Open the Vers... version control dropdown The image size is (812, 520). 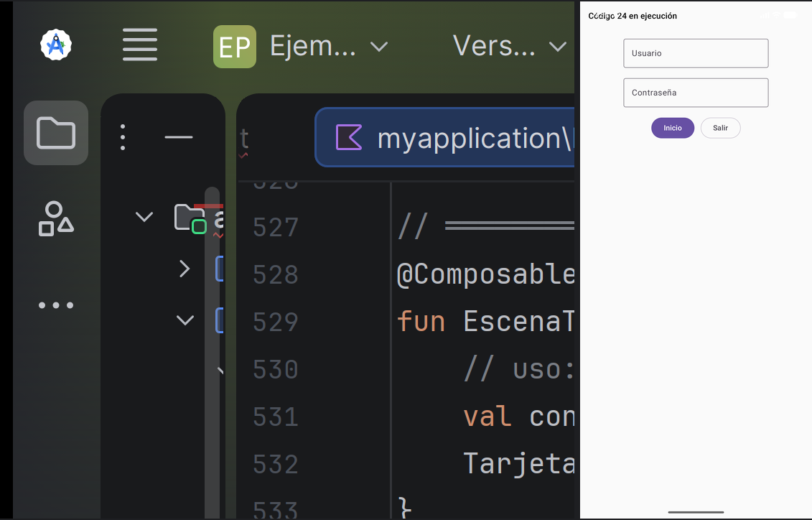[x=510, y=47]
